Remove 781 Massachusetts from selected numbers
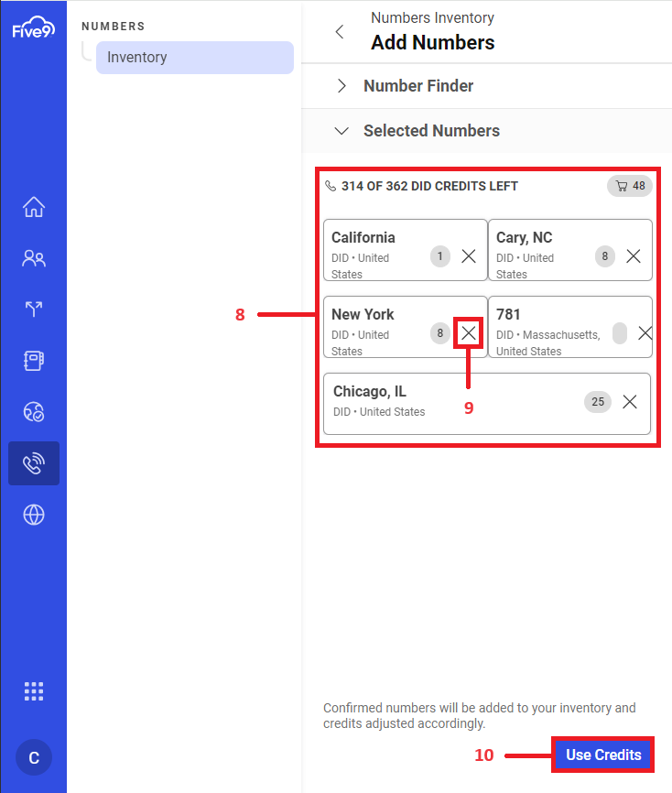This screenshot has height=793, width=672. [x=645, y=333]
